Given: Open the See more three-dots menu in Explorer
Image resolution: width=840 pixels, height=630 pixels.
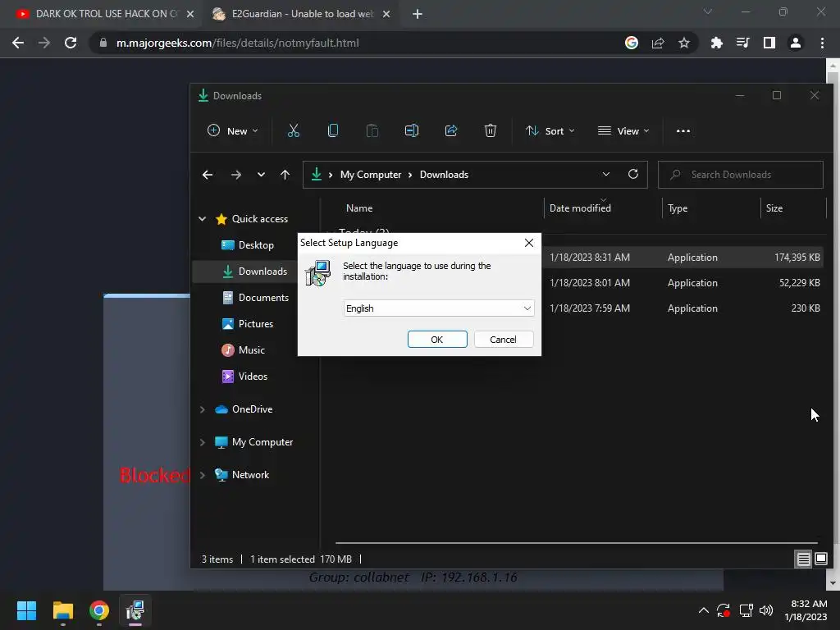Looking at the screenshot, I should pos(683,131).
